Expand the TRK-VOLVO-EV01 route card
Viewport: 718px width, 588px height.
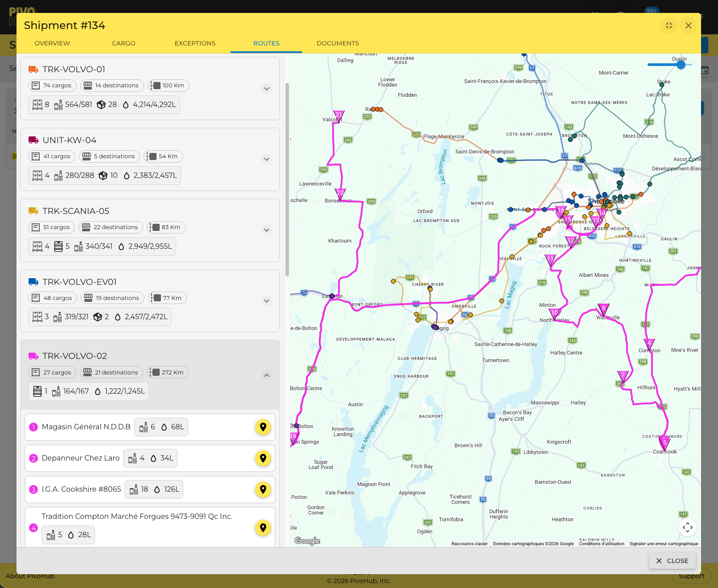click(x=267, y=301)
